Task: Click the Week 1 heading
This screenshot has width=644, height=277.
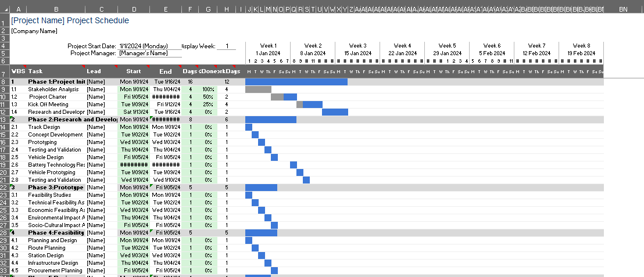Action: (268, 46)
